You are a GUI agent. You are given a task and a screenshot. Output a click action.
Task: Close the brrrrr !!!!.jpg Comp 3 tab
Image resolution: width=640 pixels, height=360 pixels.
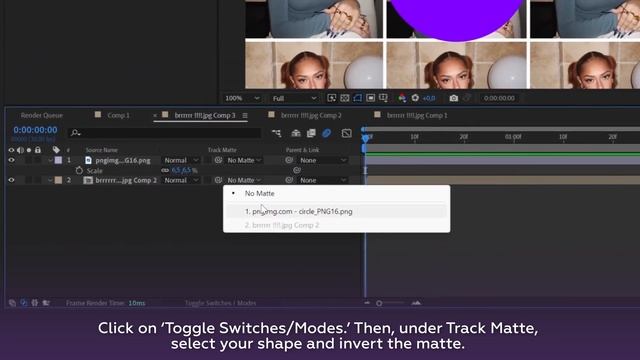pyautogui.click(x=155, y=116)
